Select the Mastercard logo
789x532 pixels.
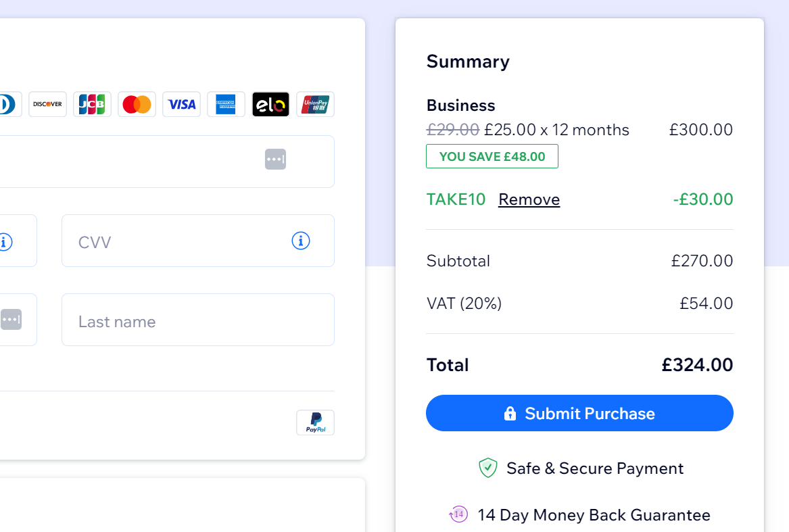(x=137, y=104)
